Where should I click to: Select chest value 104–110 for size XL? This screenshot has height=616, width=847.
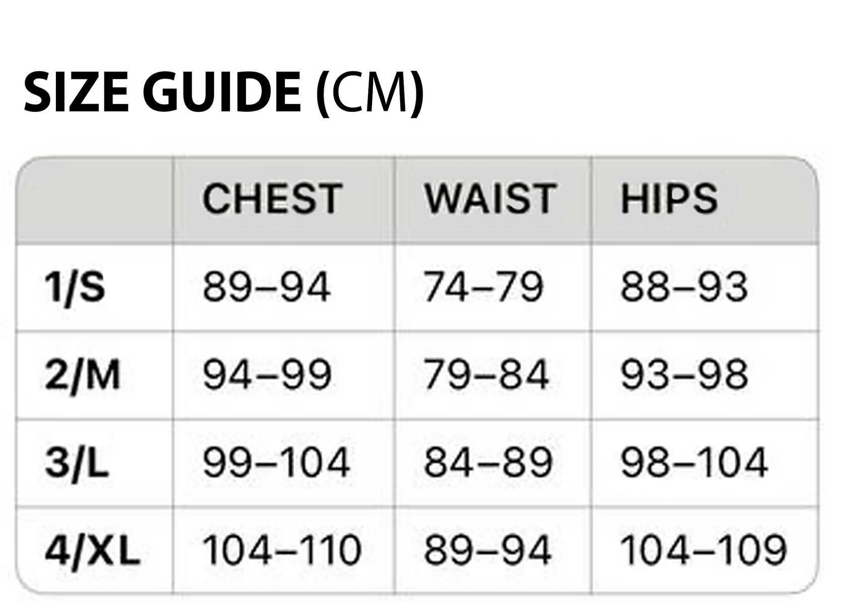pyautogui.click(x=282, y=549)
